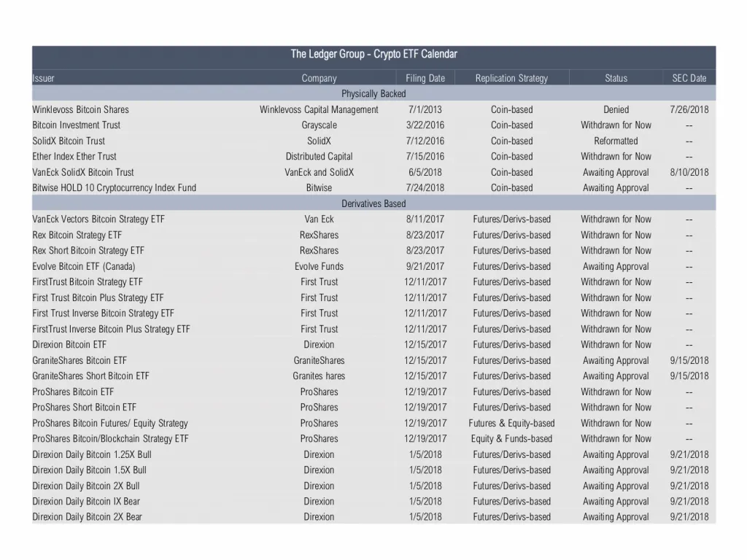
Task: Click 'VanEck SolidX Bitcoin Trust' issuer cell
Action: (83, 172)
